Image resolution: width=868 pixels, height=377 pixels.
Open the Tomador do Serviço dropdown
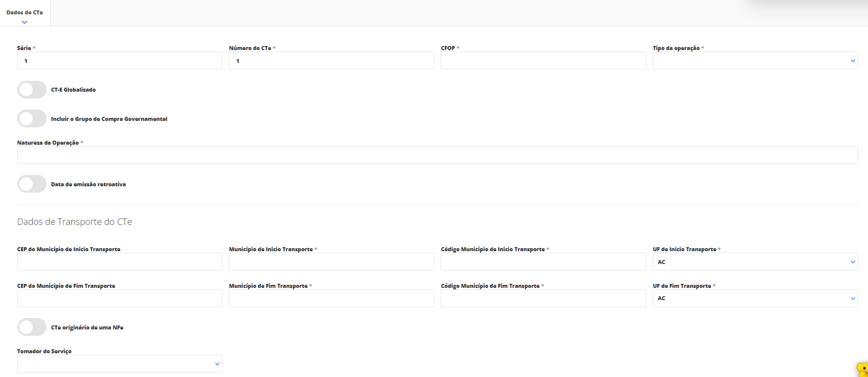click(x=119, y=364)
